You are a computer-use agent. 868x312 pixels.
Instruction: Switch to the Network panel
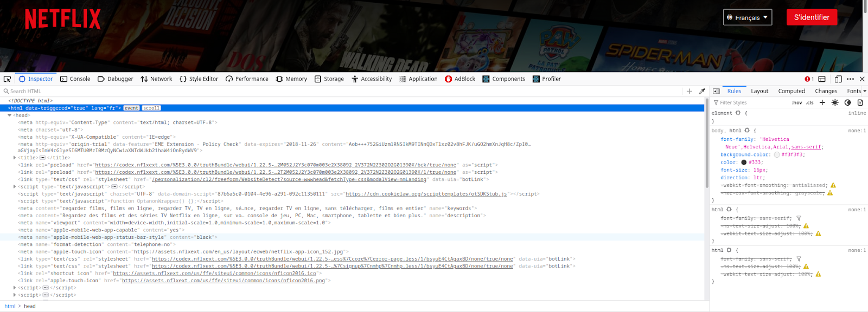(156, 79)
